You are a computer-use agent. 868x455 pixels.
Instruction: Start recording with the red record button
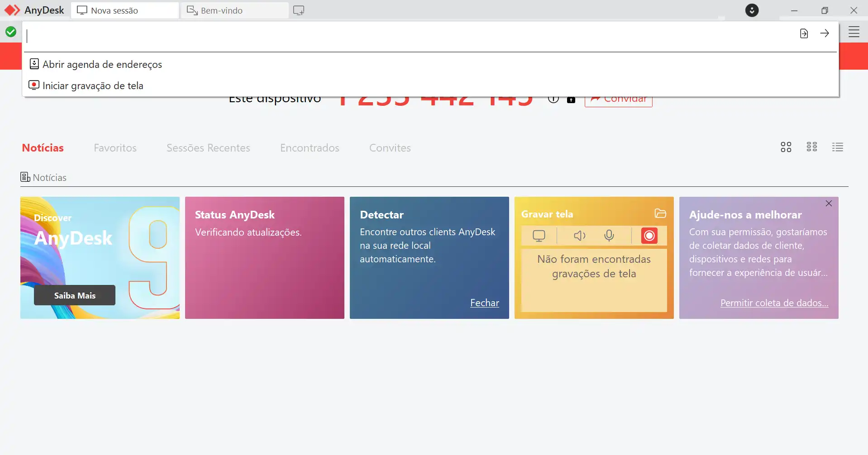coord(649,236)
